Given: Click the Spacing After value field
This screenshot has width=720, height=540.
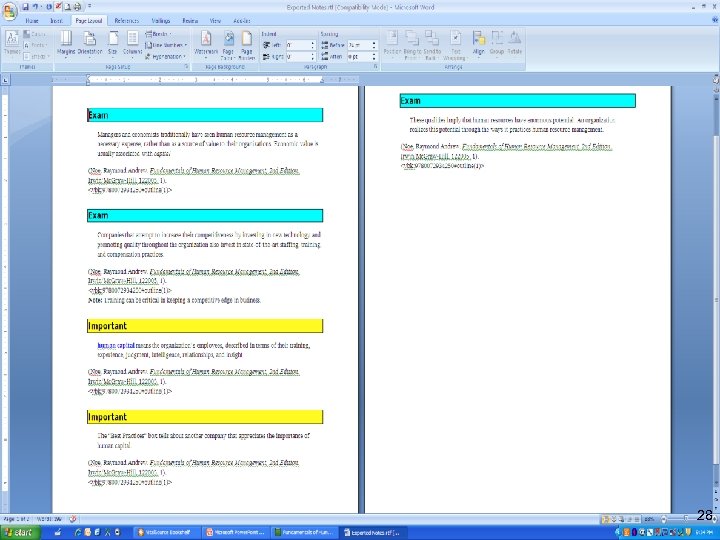Looking at the screenshot, I should click(x=360, y=56).
